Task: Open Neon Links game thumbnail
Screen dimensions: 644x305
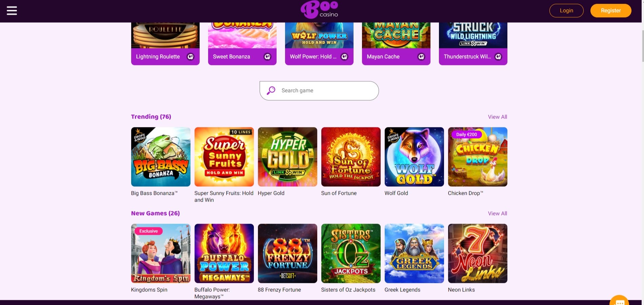Action: click(478, 253)
